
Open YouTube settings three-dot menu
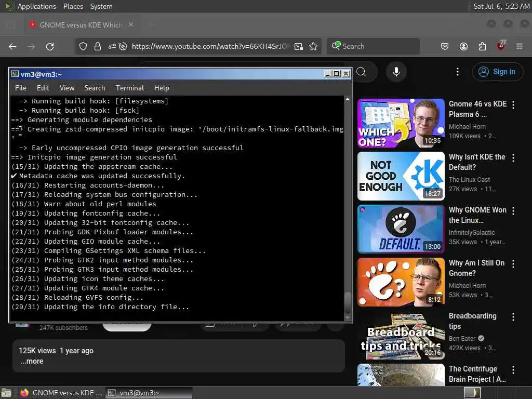pos(457,72)
